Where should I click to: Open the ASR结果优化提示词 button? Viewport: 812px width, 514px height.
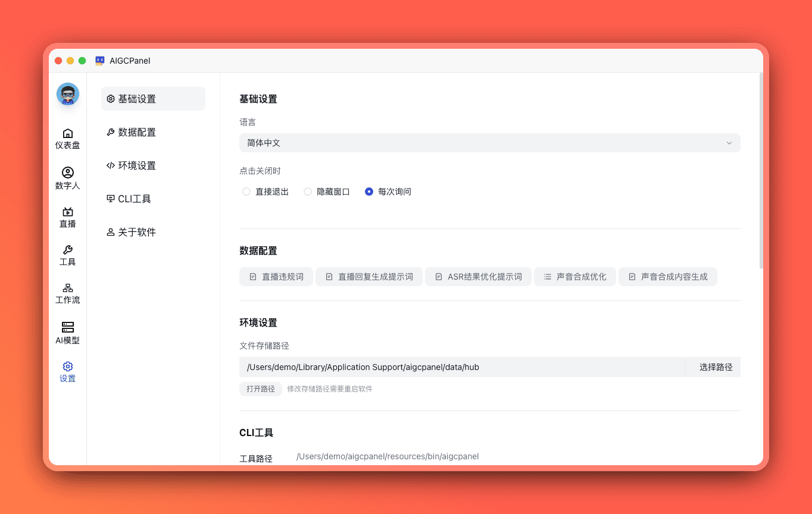[x=479, y=277]
